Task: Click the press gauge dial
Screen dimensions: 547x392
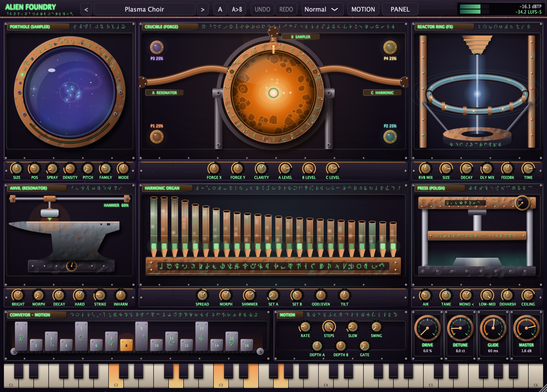Action: tap(522, 203)
